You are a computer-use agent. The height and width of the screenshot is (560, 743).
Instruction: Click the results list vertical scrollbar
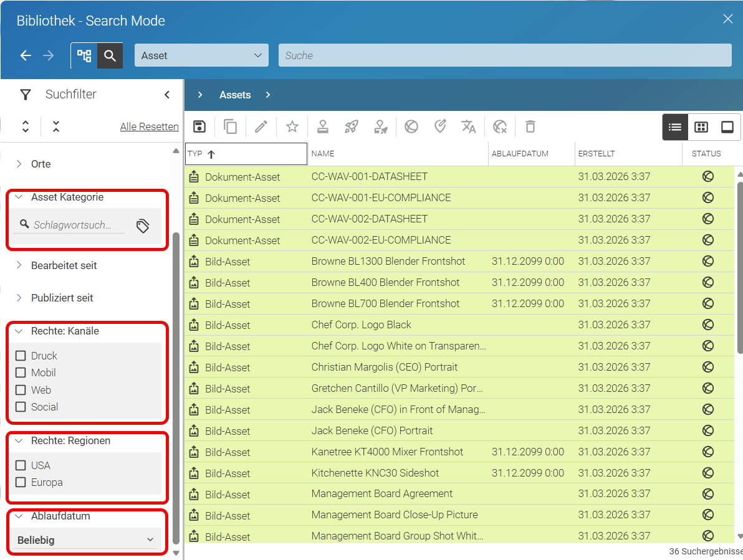pos(740,267)
